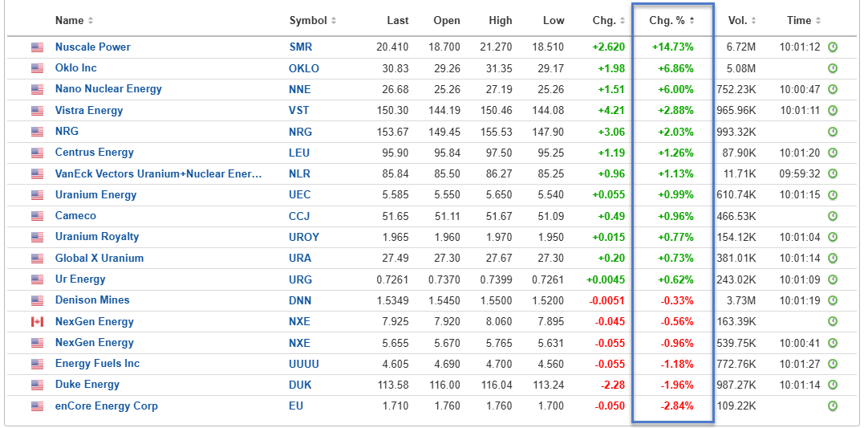
Task: Click the clock icon in Uranium Energy row
Action: (x=832, y=194)
